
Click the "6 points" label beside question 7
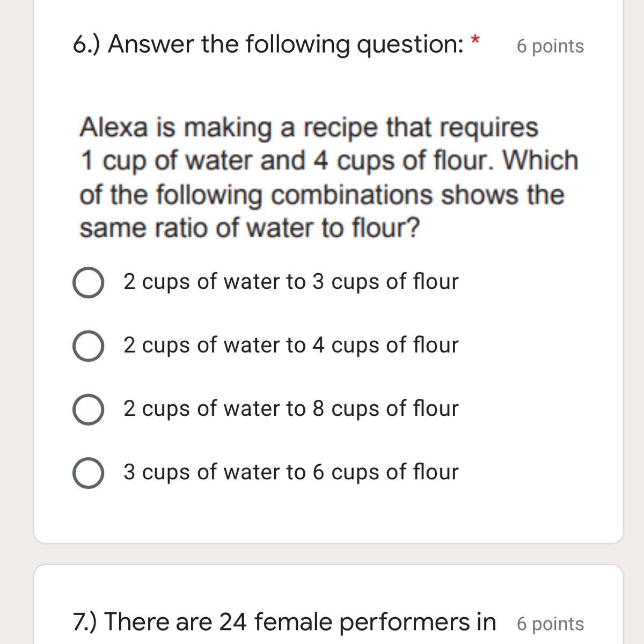click(x=550, y=624)
